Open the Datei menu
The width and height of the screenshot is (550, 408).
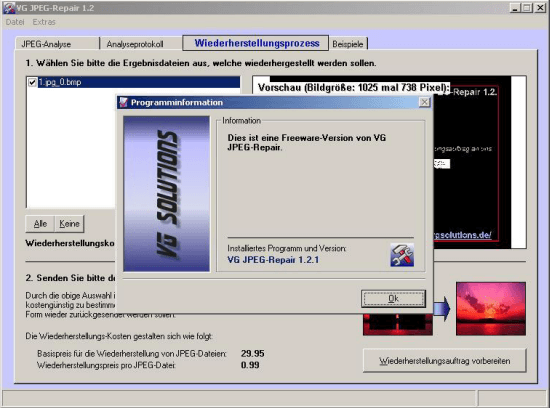15,22
